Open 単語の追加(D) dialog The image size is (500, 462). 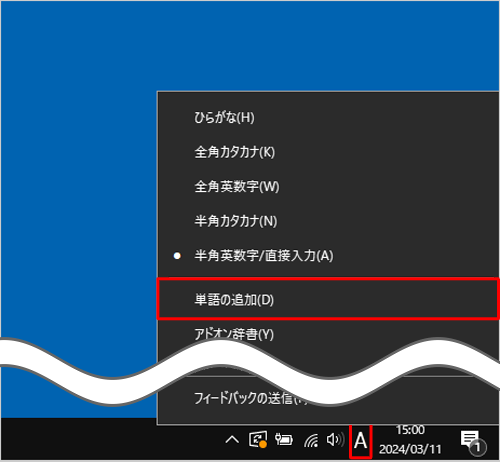(328, 299)
